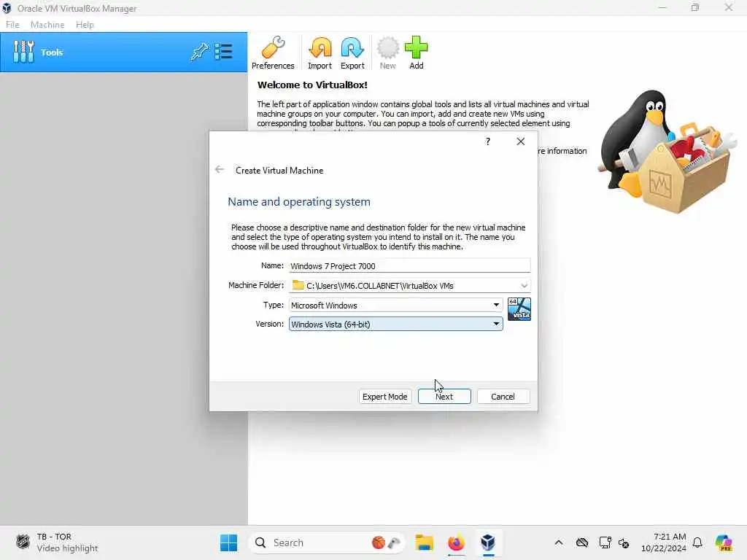Click the Vista 64-bit OS icon
This screenshot has width=747, height=560.
[519, 309]
